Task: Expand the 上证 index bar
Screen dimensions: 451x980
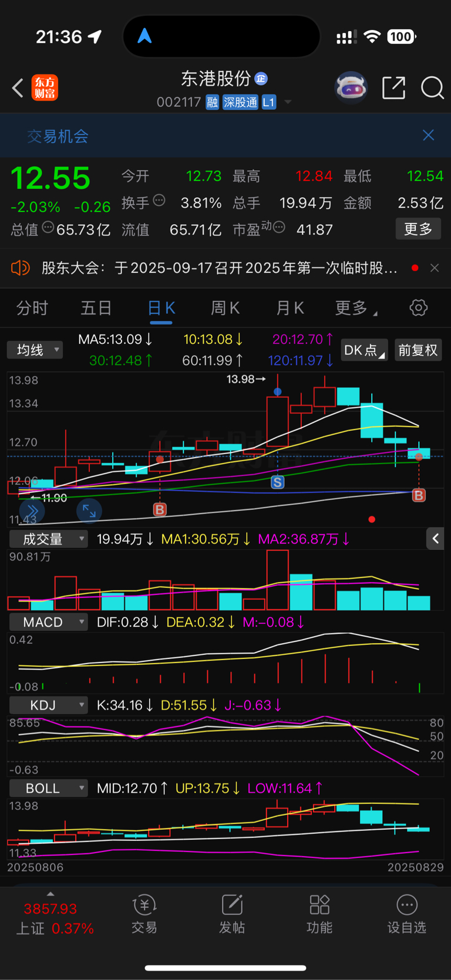Action: pos(51,894)
